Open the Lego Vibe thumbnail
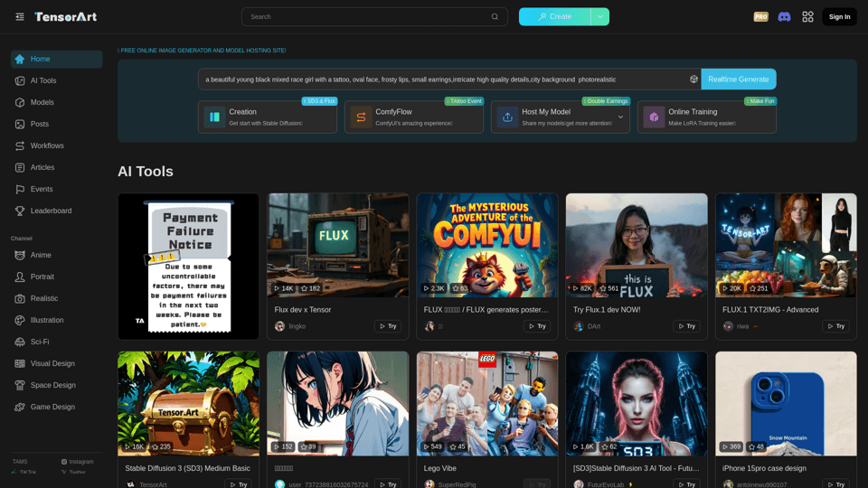The width and height of the screenshot is (868, 488). click(x=487, y=403)
